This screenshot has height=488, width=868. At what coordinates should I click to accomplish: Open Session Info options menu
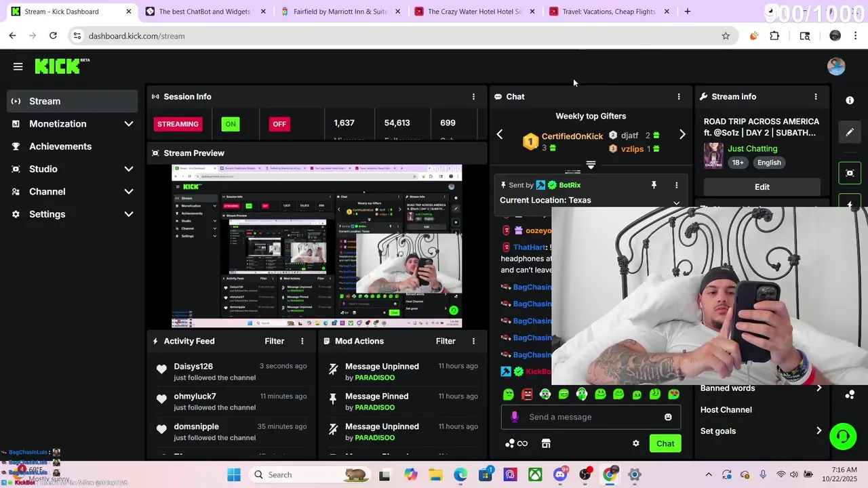473,97
